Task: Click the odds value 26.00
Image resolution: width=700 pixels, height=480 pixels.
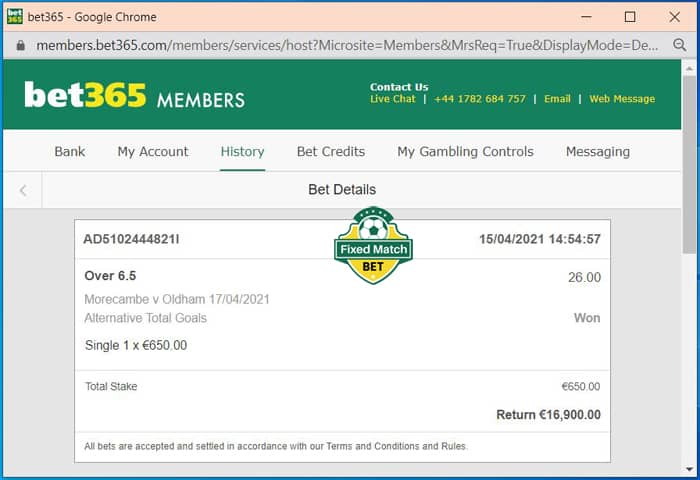Action: 584,277
